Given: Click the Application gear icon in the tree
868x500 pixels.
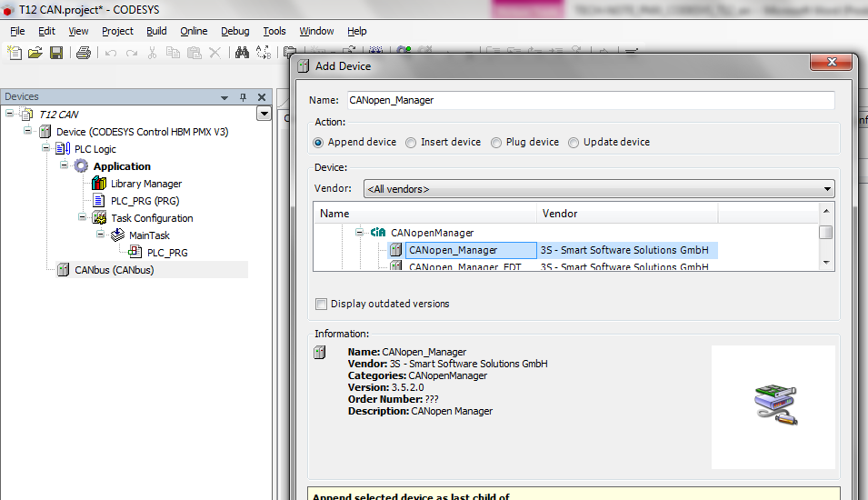Looking at the screenshot, I should [82, 166].
